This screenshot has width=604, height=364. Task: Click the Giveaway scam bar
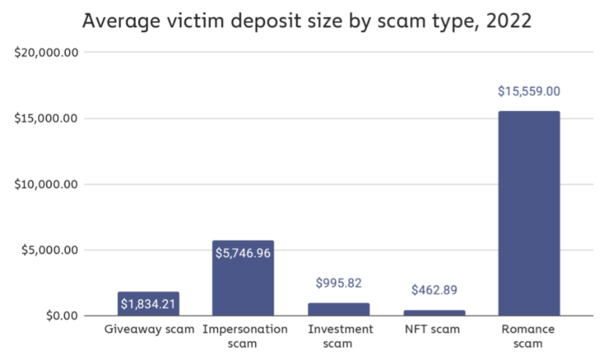[x=149, y=304]
